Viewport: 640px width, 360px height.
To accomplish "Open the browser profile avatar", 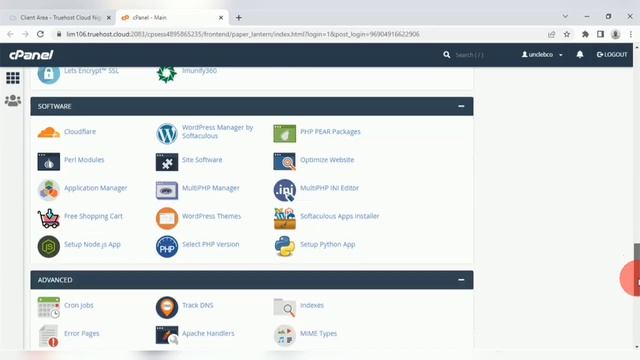I will (616, 34).
